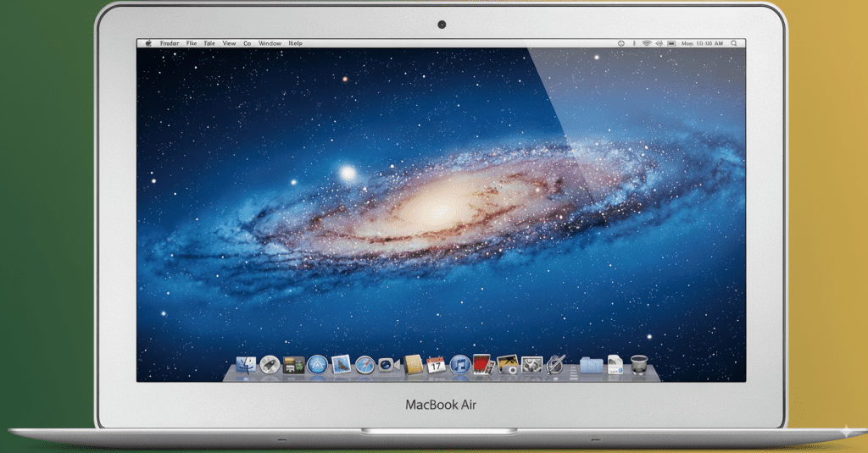Click the Time Machine status icon
Image resolution: width=868 pixels, height=453 pixels.
(621, 43)
